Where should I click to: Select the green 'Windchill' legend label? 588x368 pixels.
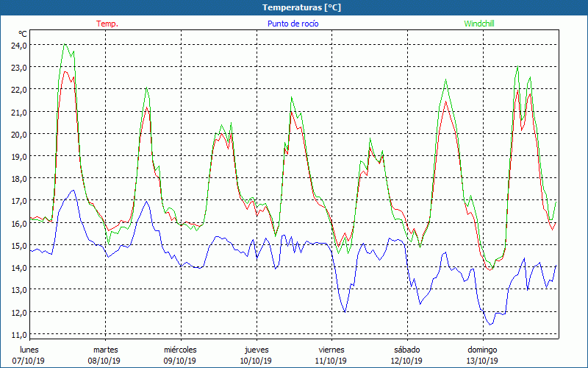(x=479, y=24)
